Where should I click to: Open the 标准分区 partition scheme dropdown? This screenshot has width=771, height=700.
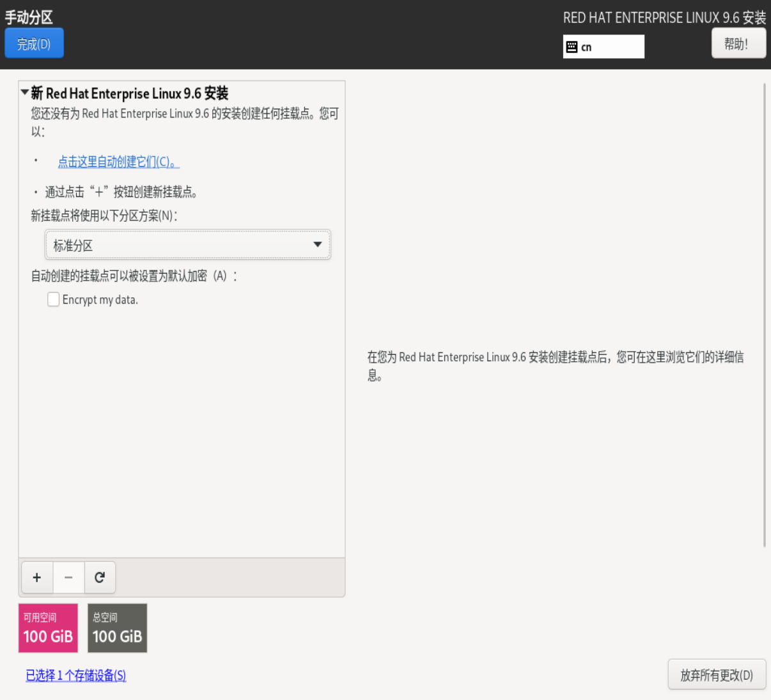pyautogui.click(x=188, y=245)
